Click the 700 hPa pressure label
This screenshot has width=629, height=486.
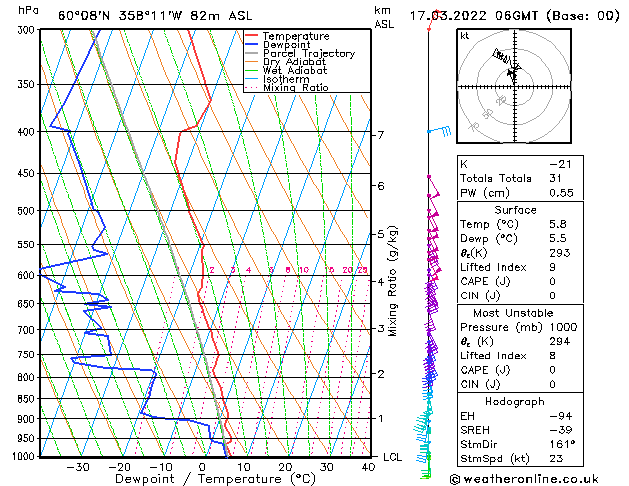pyautogui.click(x=28, y=330)
